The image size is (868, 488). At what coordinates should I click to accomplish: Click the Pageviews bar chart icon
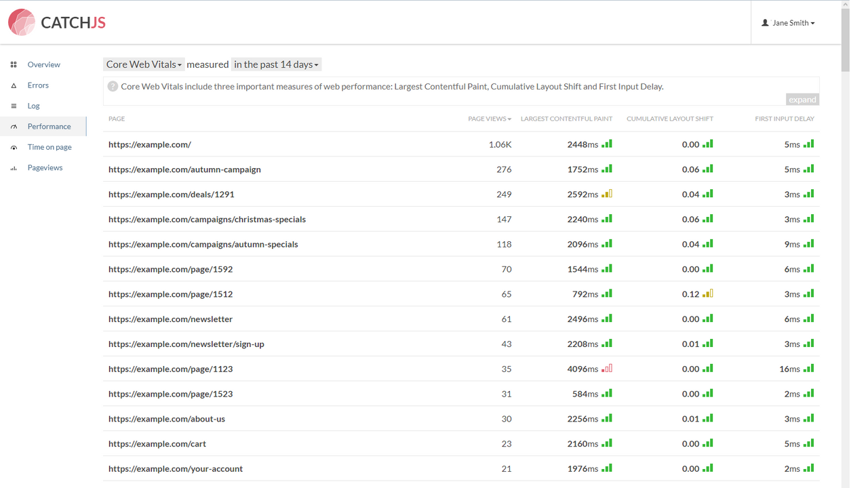point(14,167)
